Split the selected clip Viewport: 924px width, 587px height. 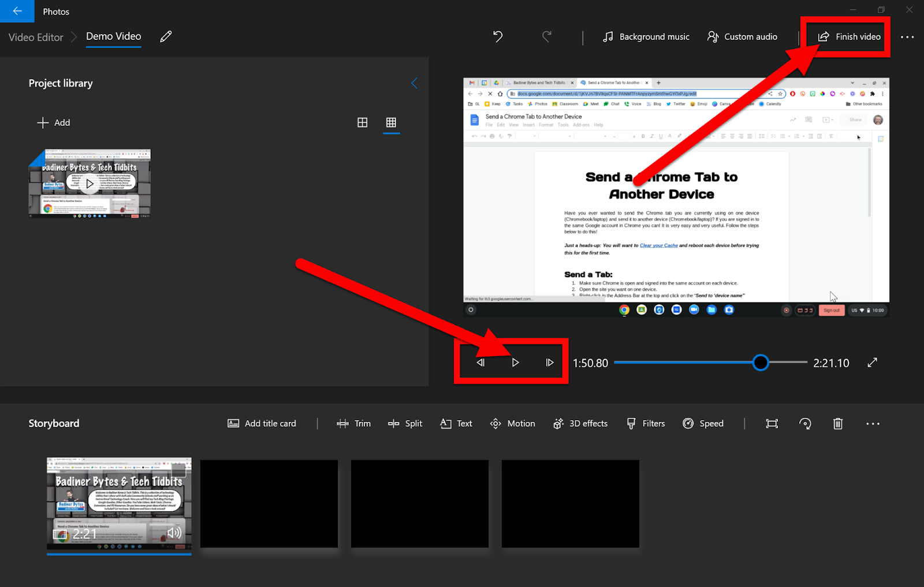coord(405,424)
